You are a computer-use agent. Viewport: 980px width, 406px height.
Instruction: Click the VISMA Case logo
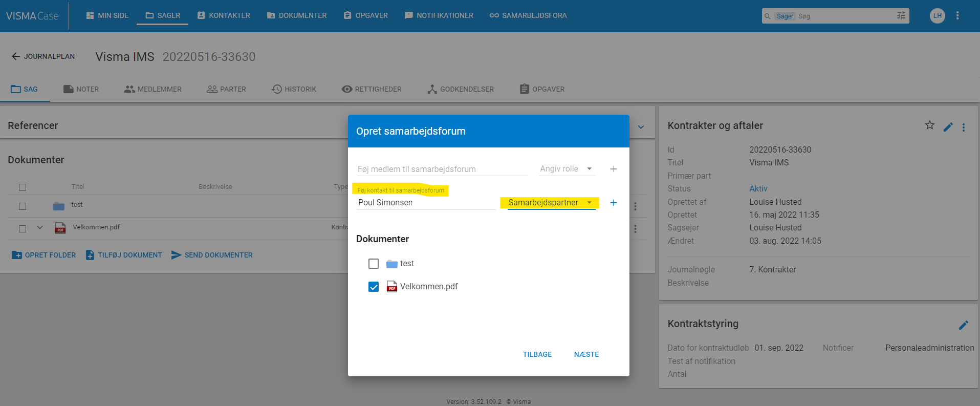coord(32,16)
